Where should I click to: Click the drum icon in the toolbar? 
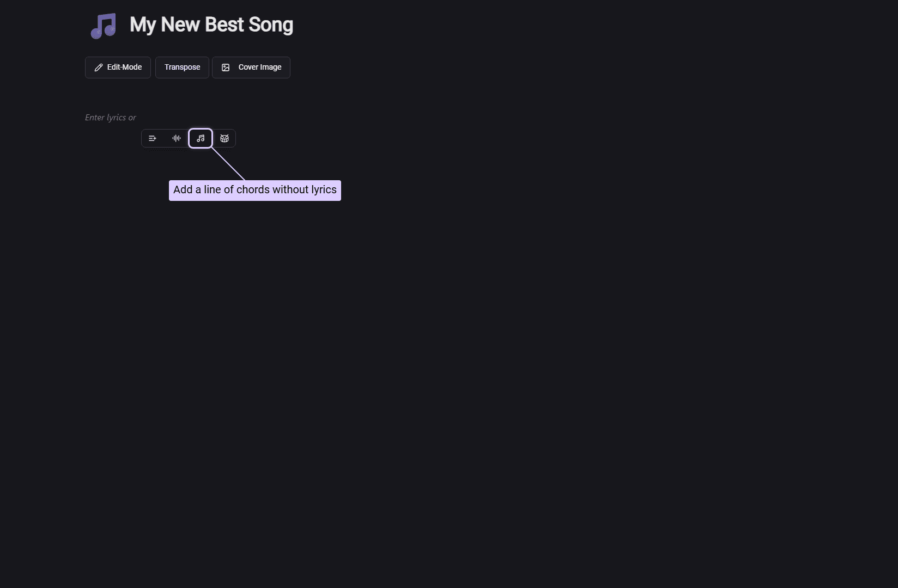[x=225, y=138]
